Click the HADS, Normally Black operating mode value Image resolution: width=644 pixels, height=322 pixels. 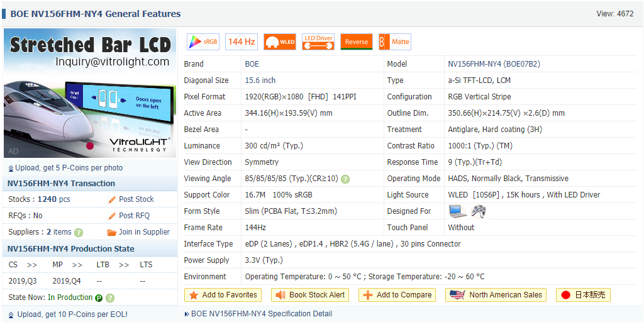coord(508,179)
